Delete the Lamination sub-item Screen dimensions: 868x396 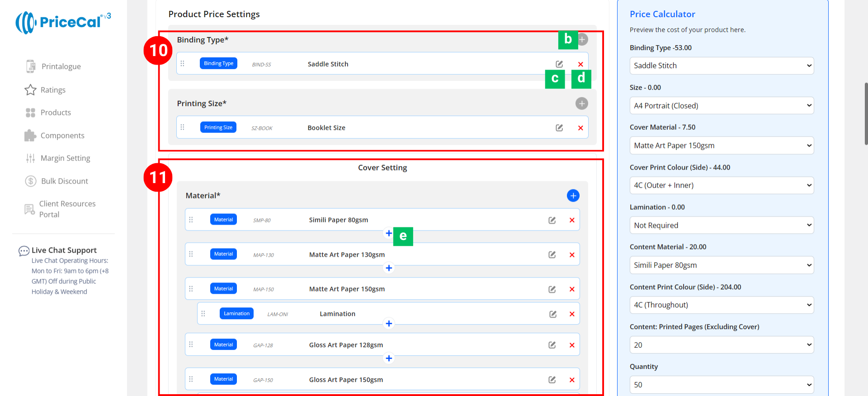coord(572,314)
